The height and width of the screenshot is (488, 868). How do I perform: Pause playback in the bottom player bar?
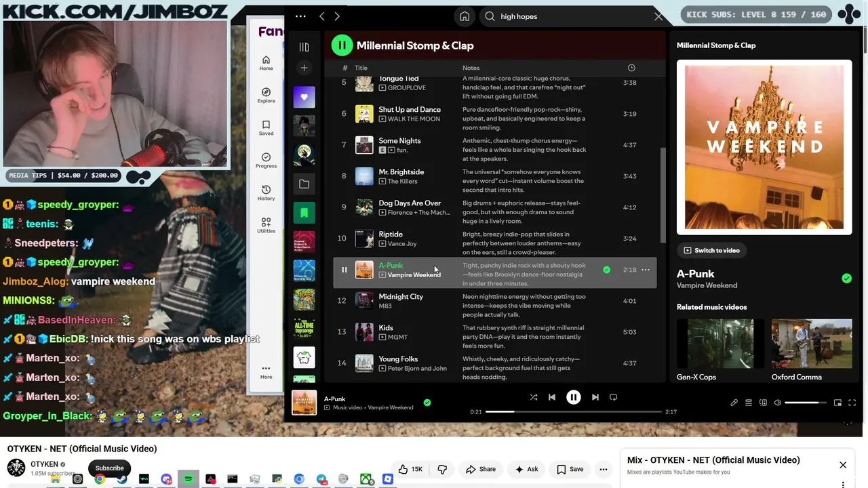574,397
